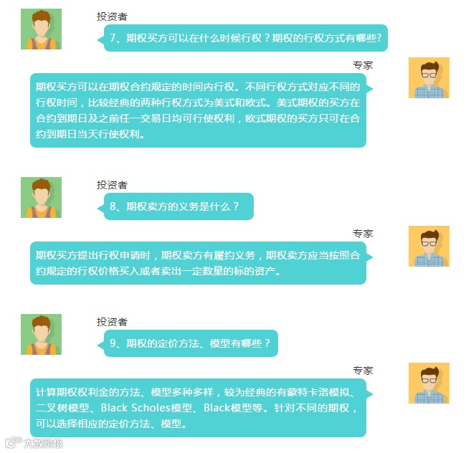Select question 8 bubble about 期权卖方的义务
The height and width of the screenshot is (453, 476).
(176, 206)
